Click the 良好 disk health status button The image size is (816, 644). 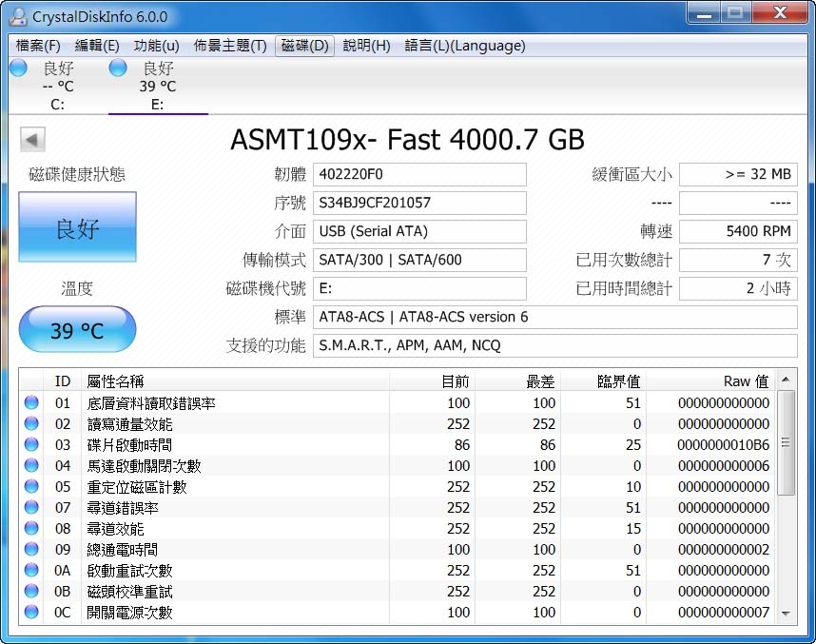click(x=78, y=227)
